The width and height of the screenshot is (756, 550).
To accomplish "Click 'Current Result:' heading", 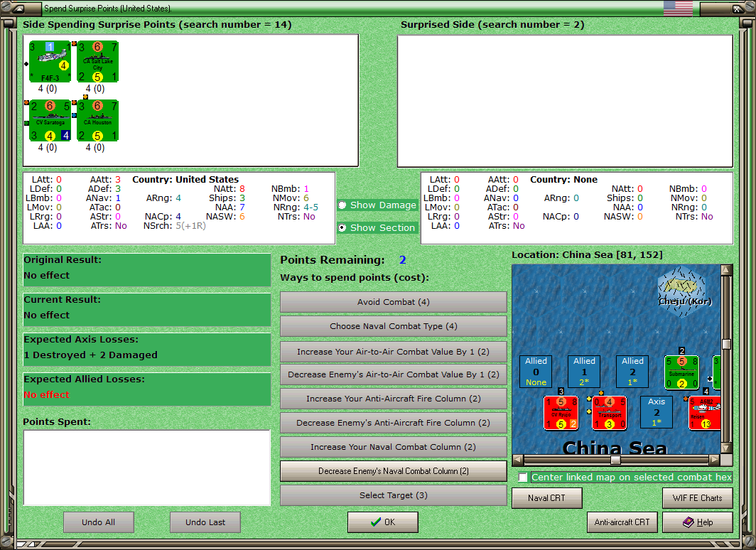I will pyautogui.click(x=63, y=299).
